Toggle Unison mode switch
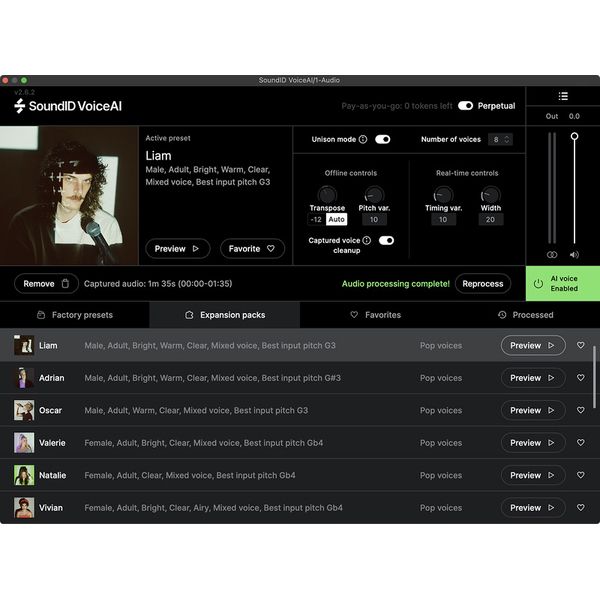 (x=383, y=139)
